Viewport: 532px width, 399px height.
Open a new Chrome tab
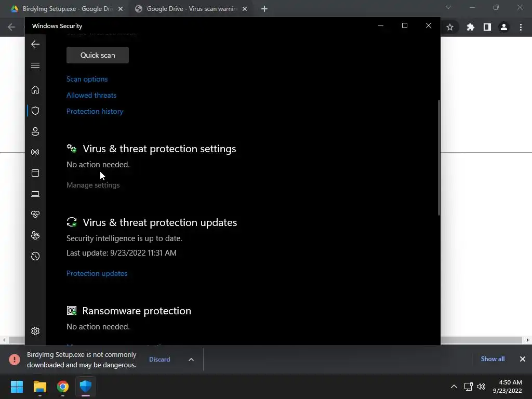pos(264,9)
